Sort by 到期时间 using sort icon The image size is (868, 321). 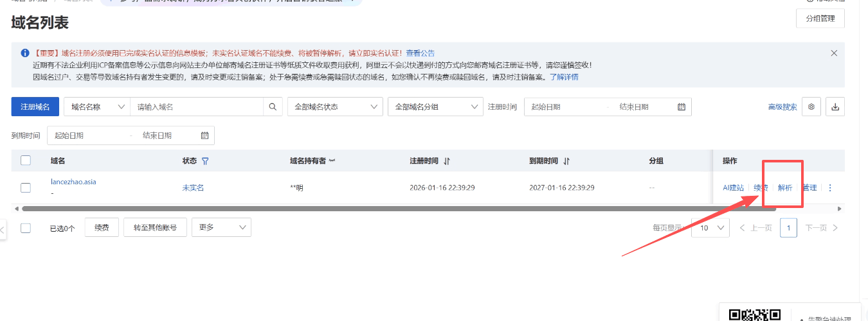click(566, 161)
